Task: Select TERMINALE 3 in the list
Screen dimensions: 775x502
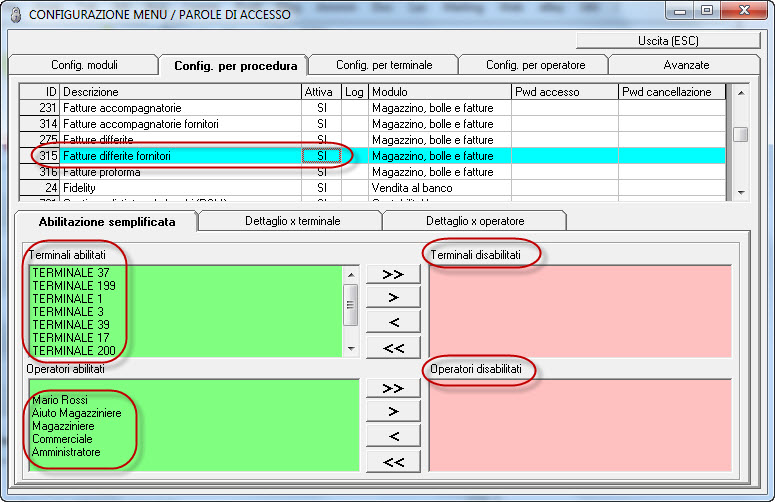Action: coord(68,312)
